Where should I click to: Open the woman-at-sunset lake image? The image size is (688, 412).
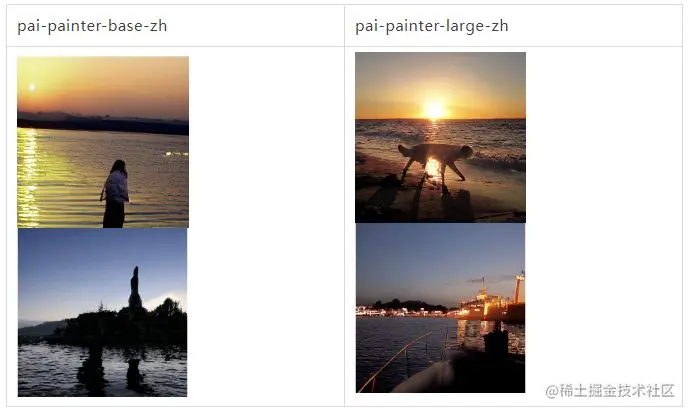(x=103, y=142)
